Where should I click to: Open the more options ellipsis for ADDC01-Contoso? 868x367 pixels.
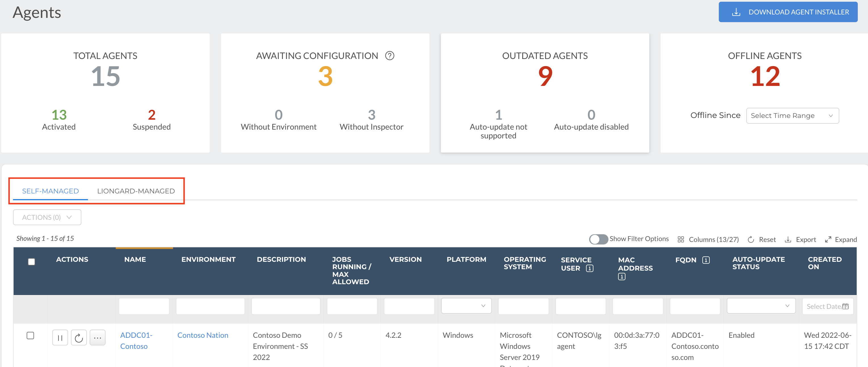[97, 338]
